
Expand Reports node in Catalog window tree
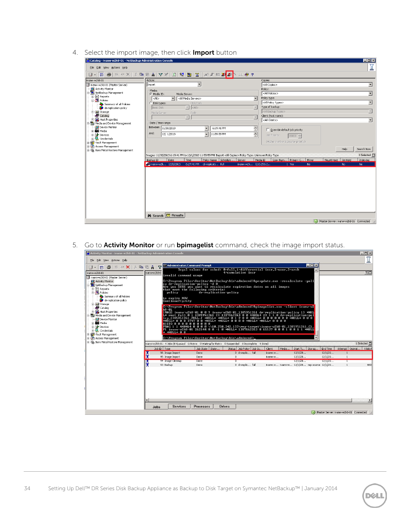pyautogui.click(x=93, y=97)
